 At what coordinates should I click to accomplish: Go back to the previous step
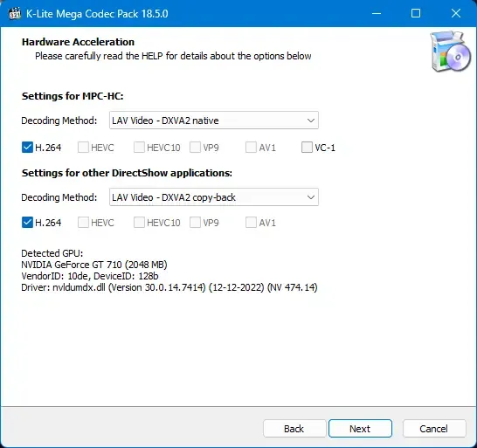coord(294,429)
